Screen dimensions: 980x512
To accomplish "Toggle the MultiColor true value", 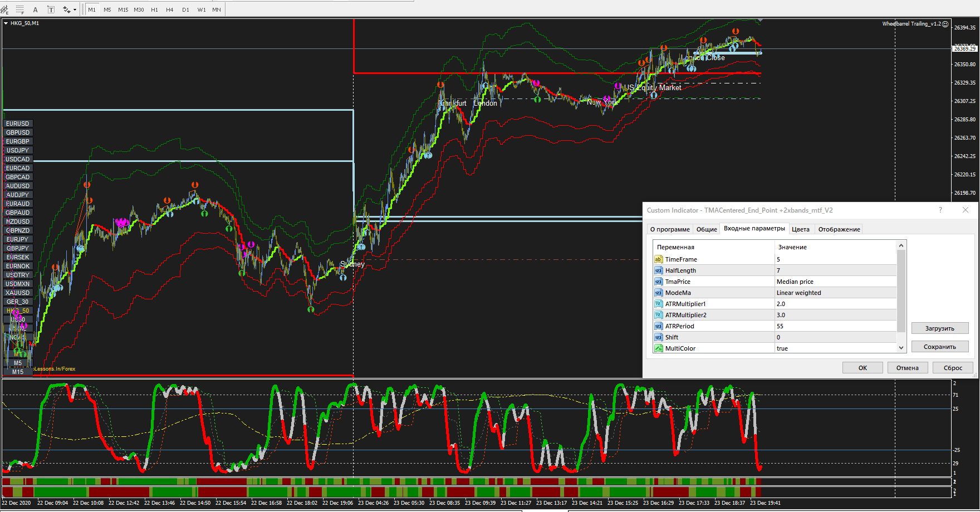I will (x=835, y=348).
